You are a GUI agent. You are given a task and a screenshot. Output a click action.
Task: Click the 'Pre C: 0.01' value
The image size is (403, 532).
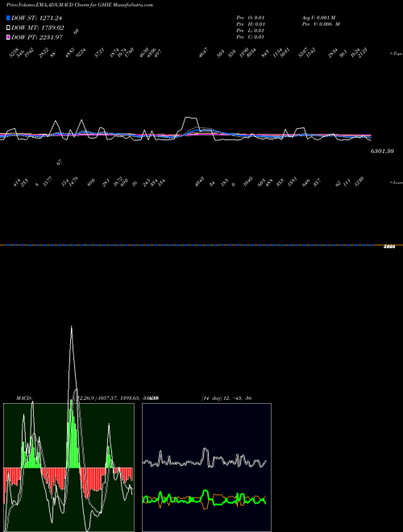[251, 37]
